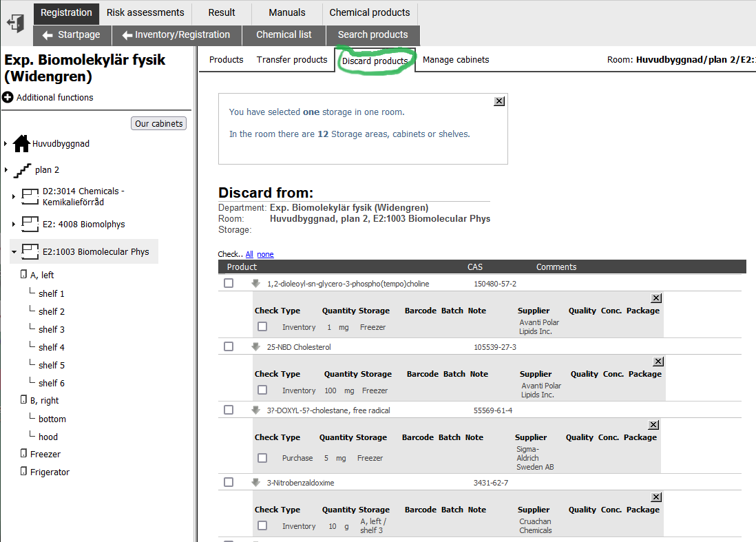Expand the D2:3014 Chemicals node arrow
756x542 pixels.
pyautogui.click(x=14, y=196)
